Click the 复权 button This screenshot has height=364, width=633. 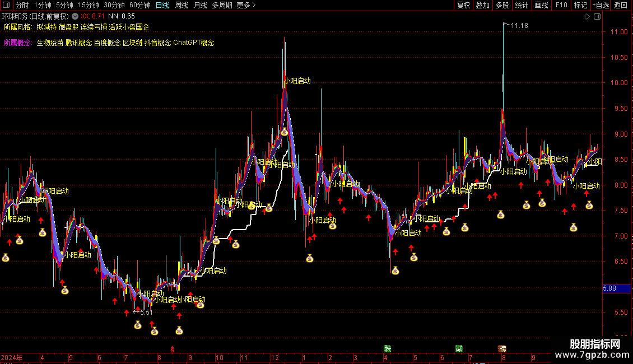click(x=463, y=5)
